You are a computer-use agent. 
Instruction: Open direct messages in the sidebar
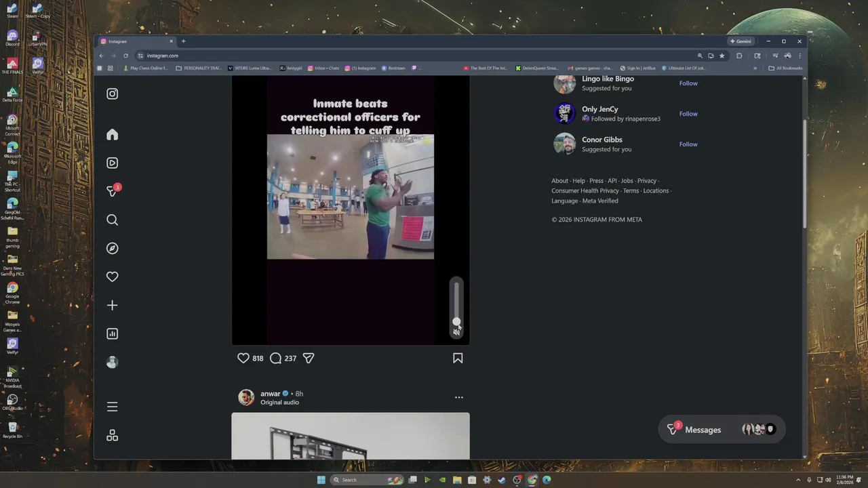[113, 191]
